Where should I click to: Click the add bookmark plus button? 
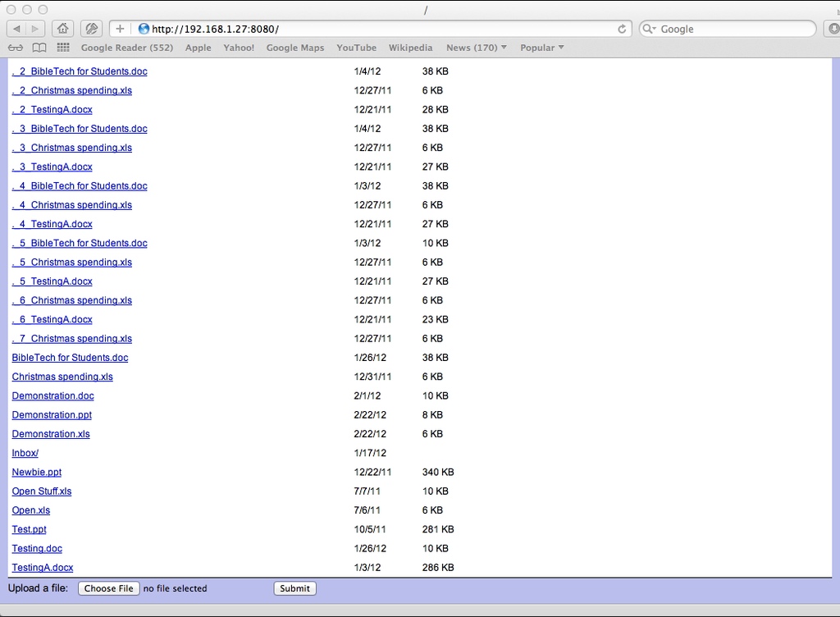tap(119, 29)
